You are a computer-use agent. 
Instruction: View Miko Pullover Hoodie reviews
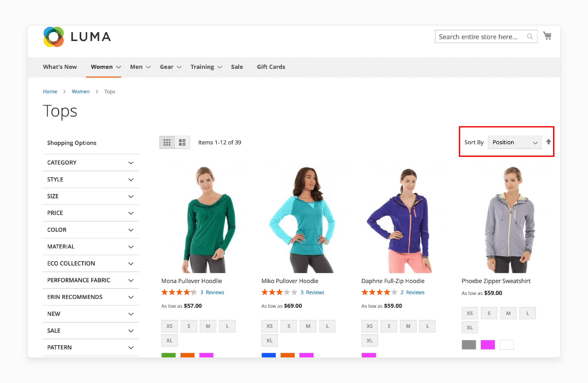pyautogui.click(x=312, y=292)
